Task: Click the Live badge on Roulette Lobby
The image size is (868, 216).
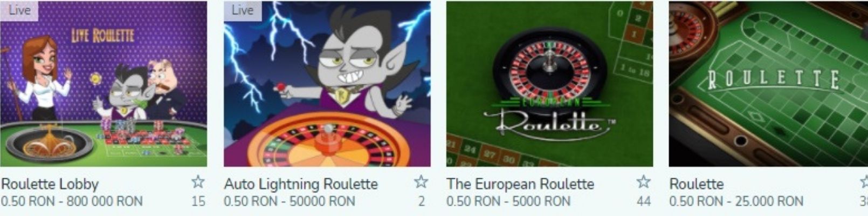Action: (19, 10)
